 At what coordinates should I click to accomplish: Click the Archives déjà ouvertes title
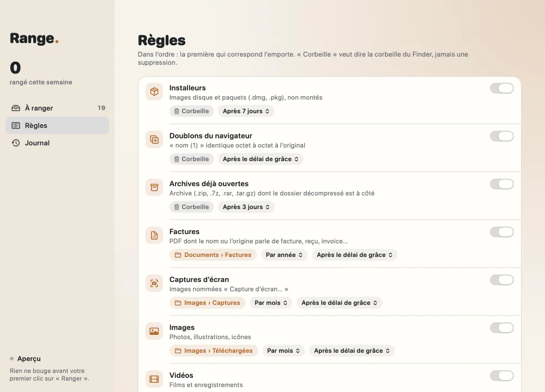pos(209,183)
